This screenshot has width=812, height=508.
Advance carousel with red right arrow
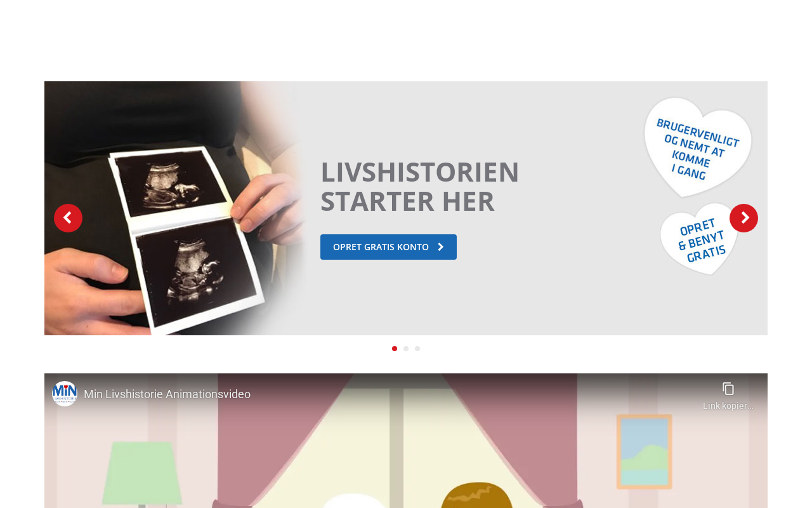pos(743,218)
